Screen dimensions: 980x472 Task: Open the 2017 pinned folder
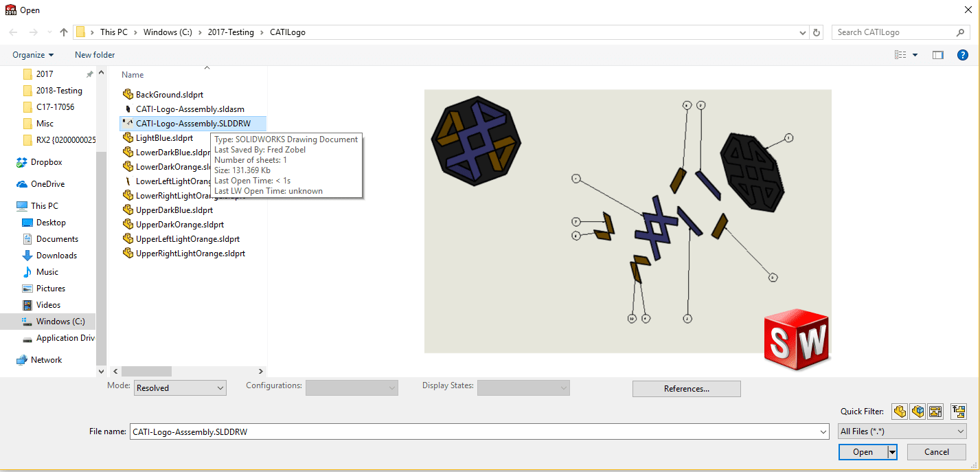click(45, 74)
